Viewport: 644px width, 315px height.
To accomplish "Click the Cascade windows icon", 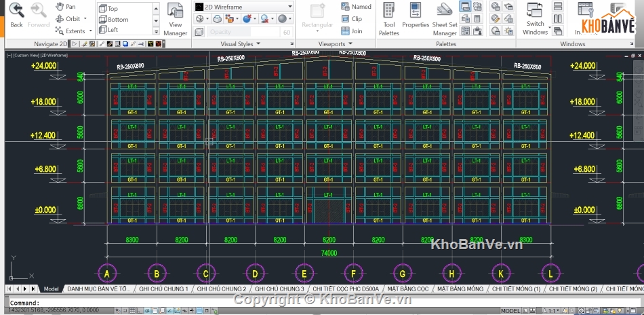I will (558, 31).
